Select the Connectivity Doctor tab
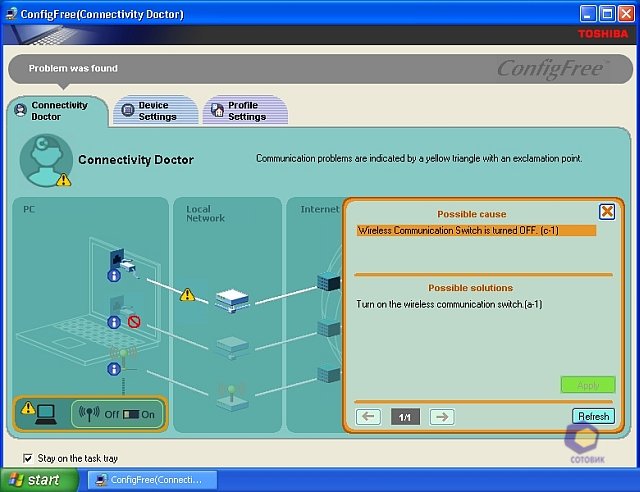This screenshot has height=492, width=640. [57, 111]
